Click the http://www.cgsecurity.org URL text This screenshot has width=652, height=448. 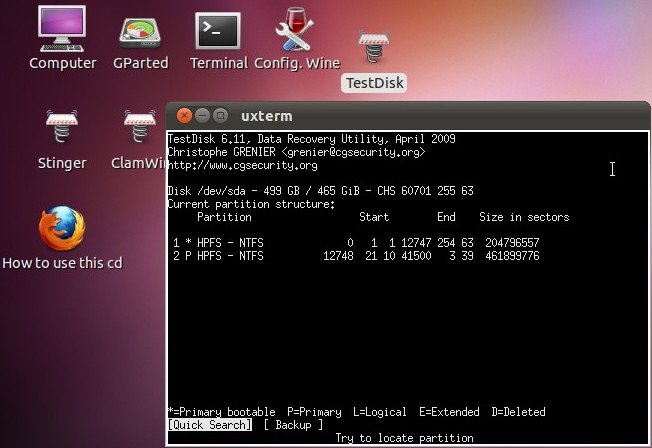click(242, 165)
